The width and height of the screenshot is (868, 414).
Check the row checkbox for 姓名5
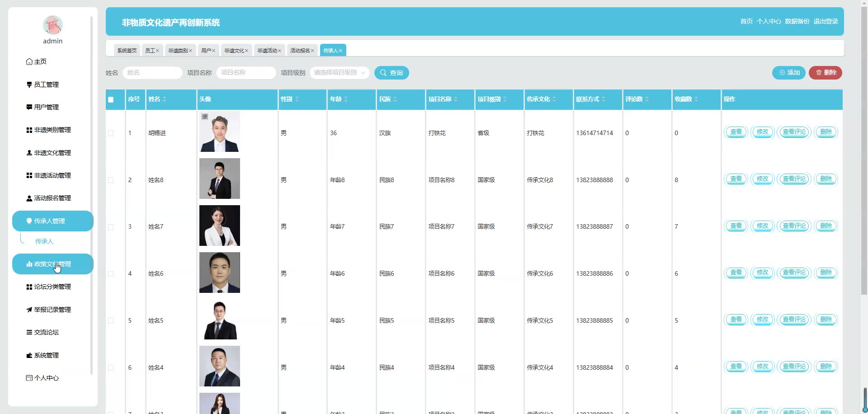[x=111, y=321]
